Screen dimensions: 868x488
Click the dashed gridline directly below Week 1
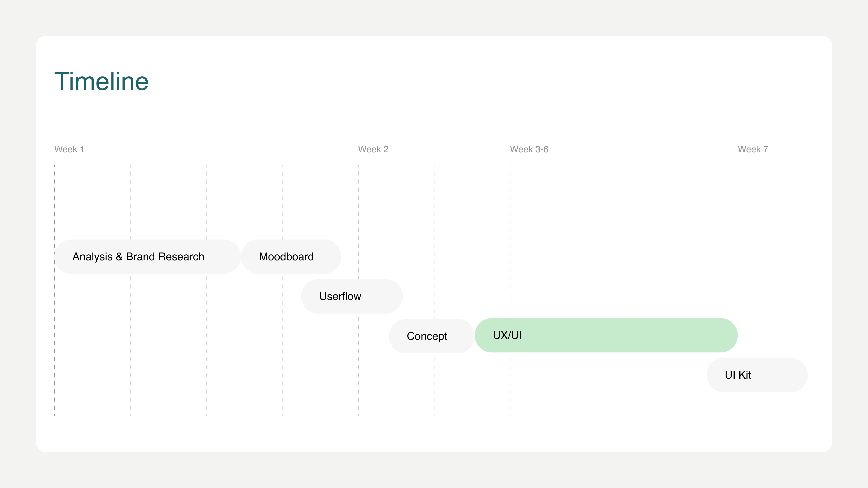pos(54,202)
